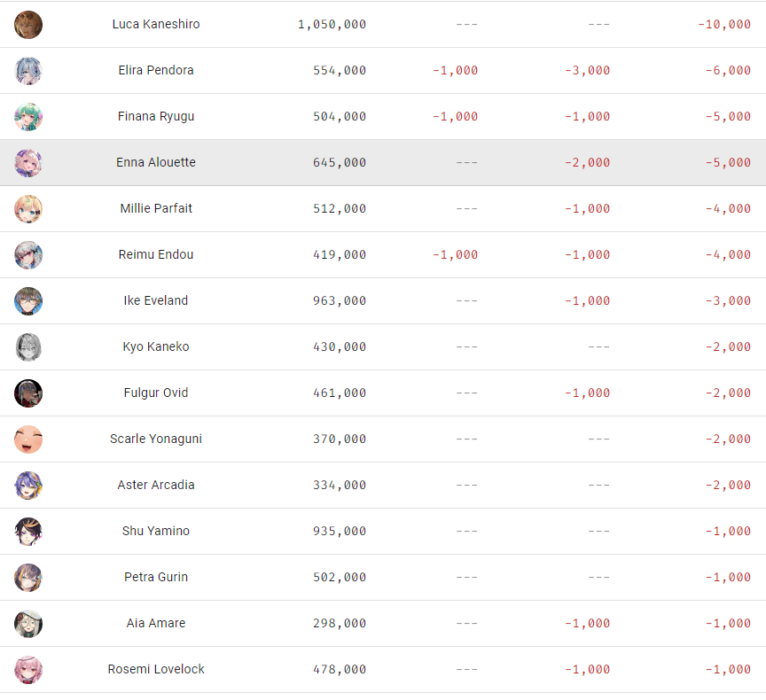
Task: Click Luca Kaneshiro's 1,050,000 subscriber count
Action: [332, 24]
